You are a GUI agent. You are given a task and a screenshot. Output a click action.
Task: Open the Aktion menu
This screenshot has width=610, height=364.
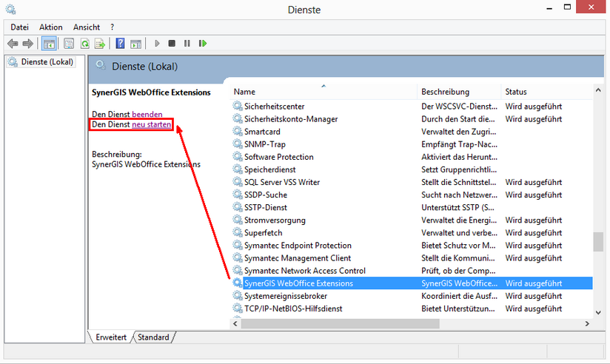point(50,27)
